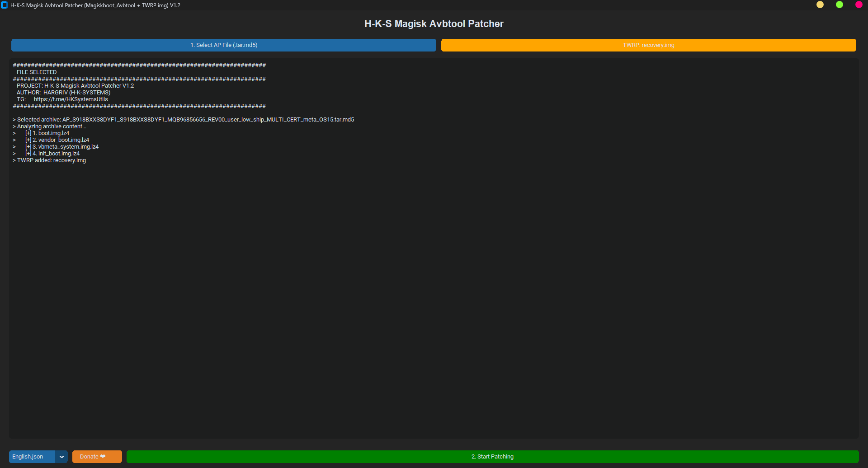Viewport: 868px width, 468px height.
Task: Open the TWRP: recovery.img selector
Action: (648, 45)
